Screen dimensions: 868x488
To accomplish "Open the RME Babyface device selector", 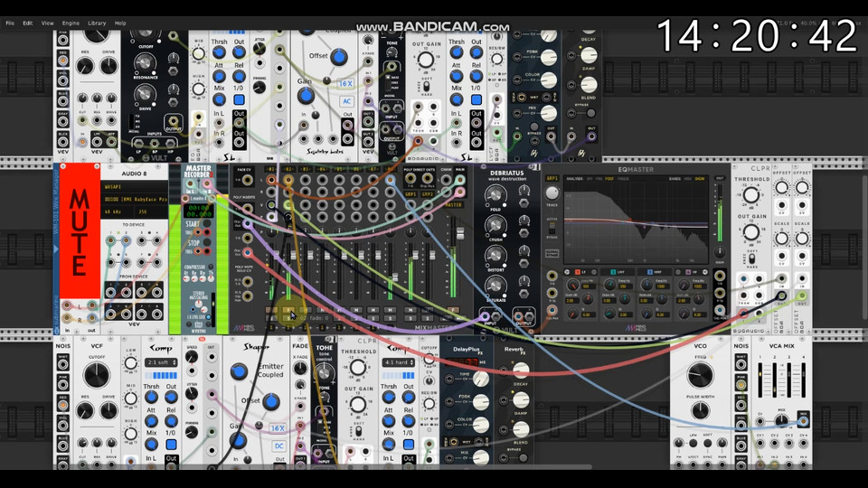I will 135,199.
